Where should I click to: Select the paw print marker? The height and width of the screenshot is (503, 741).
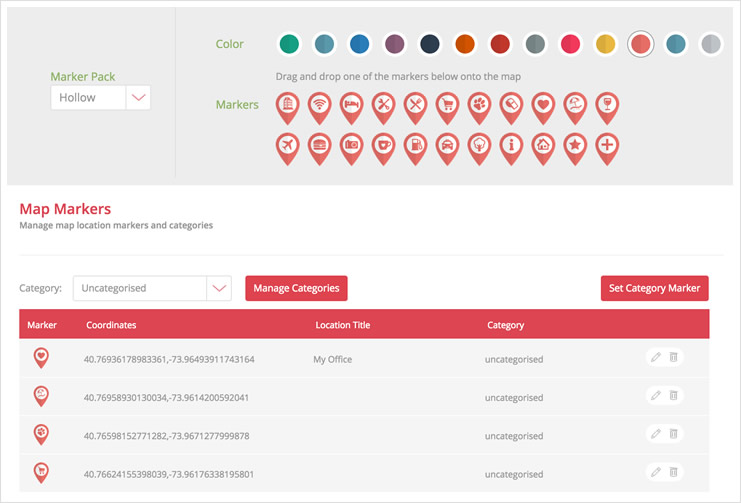point(479,104)
